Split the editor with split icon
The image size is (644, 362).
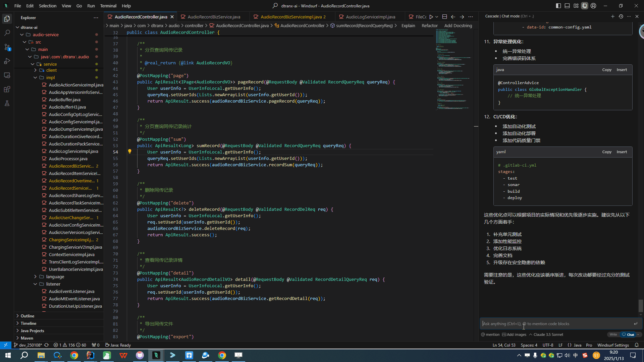pos(444,17)
